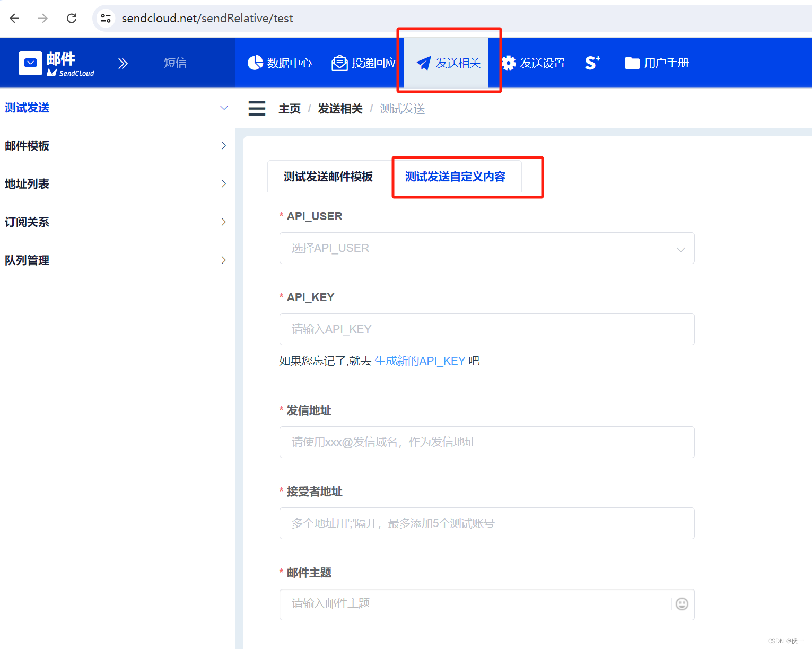Click the browser refresh button
Image resolution: width=812 pixels, height=649 pixels.
(71, 17)
